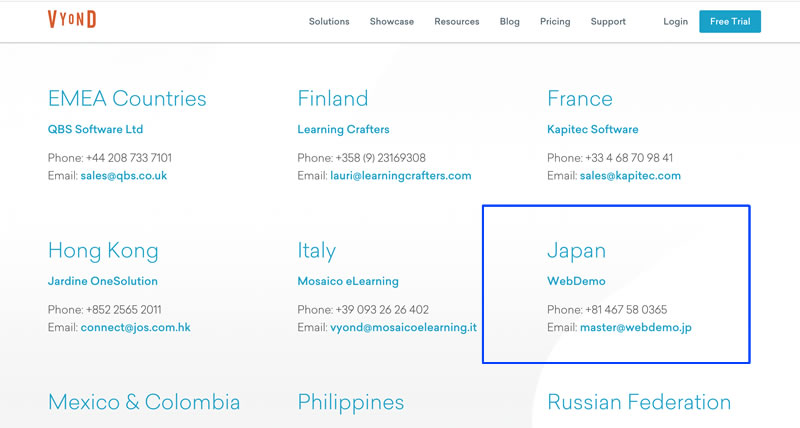Email vyond@mosaicoelearning.it

[x=404, y=328]
